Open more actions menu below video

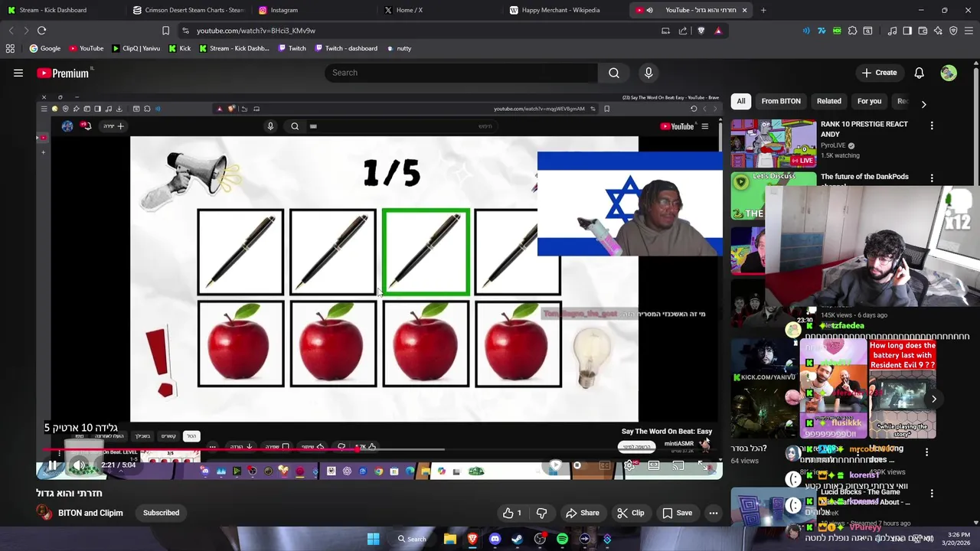coord(713,513)
